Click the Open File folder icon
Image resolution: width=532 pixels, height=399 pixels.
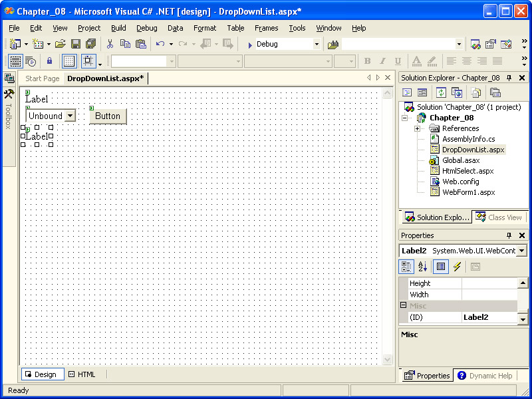pyautogui.click(x=60, y=44)
